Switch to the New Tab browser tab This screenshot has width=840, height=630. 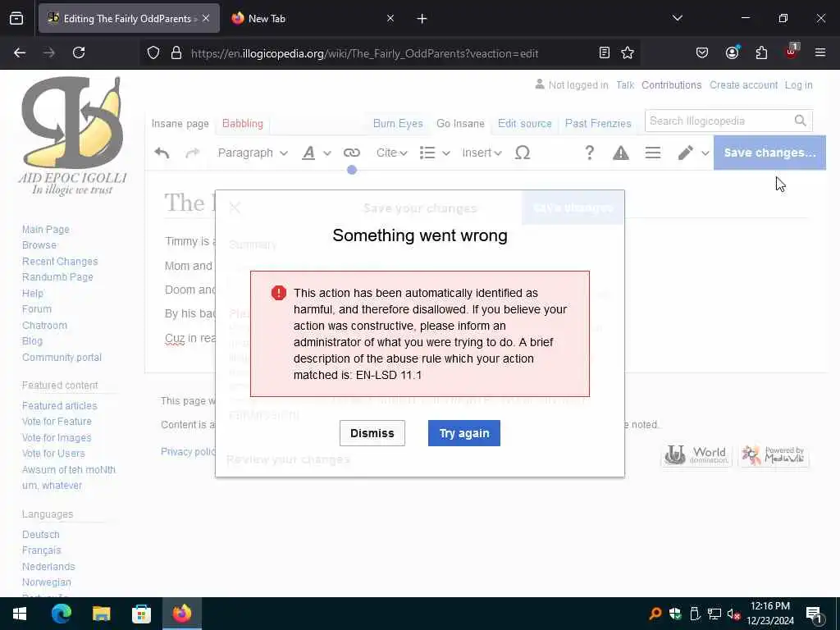click(x=313, y=18)
